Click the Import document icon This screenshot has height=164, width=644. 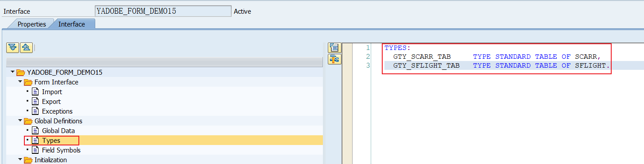[x=35, y=92]
